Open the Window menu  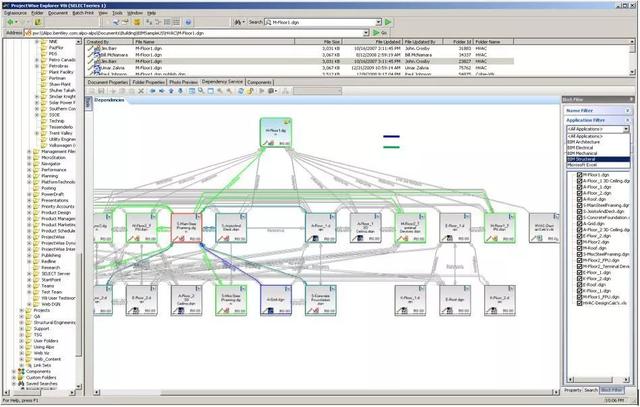[x=135, y=13]
